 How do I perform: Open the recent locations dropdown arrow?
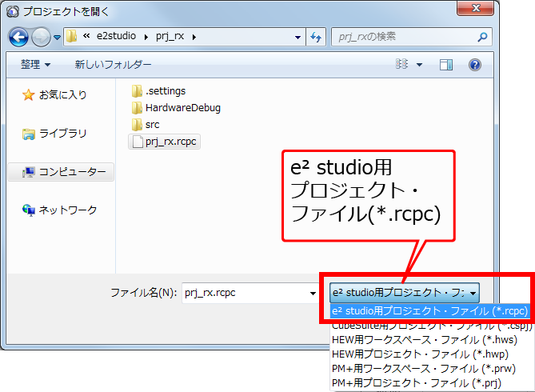click(x=58, y=38)
